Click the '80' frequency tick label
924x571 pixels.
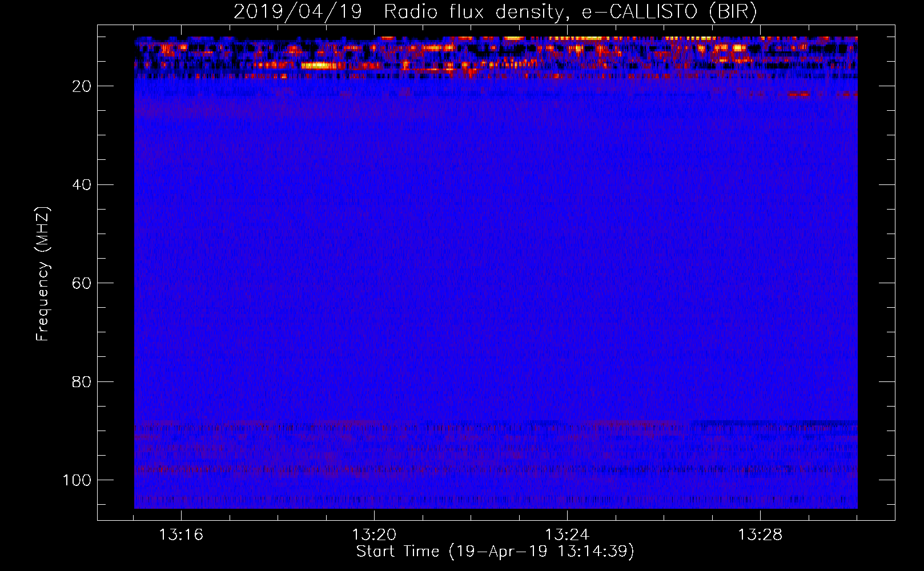coord(82,381)
